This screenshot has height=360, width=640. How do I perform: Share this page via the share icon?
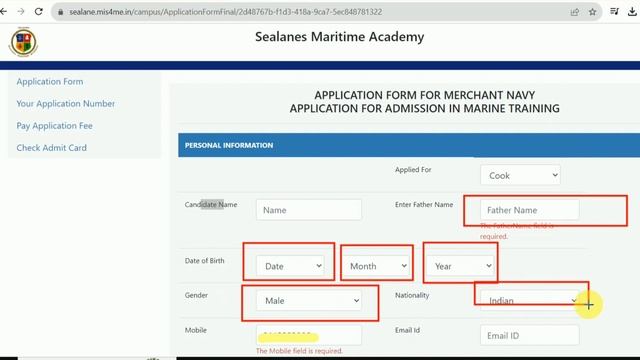575,12
